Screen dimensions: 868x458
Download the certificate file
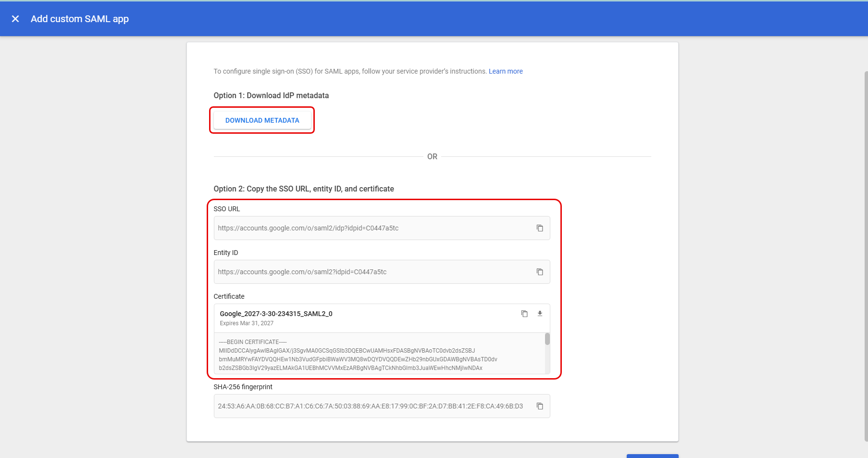point(540,314)
